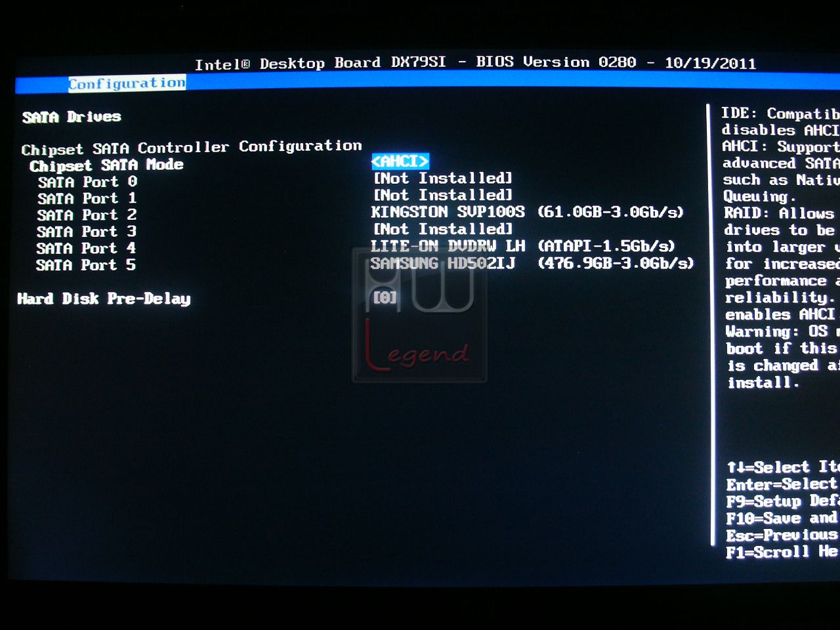Screen dimensions: 840x630
Task: Click the Enter=Select key hint
Action: [x=782, y=484]
